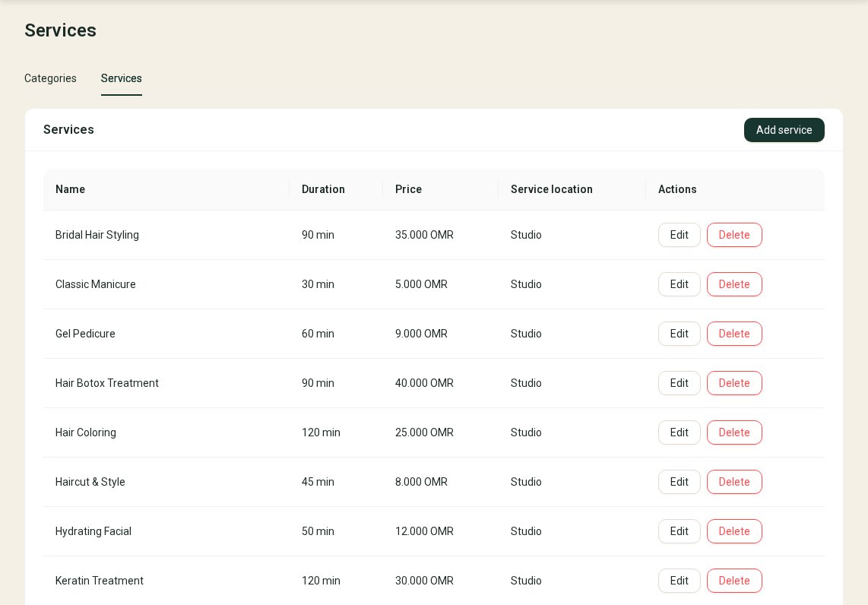Edit the Gel Pedicure service
The width and height of the screenshot is (868, 605).
tap(680, 334)
